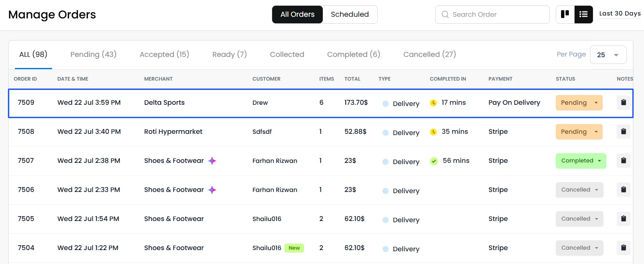Open Cancelled status dropdown for order 7505
Viewport: 644px width, 264px height.
coord(579,219)
